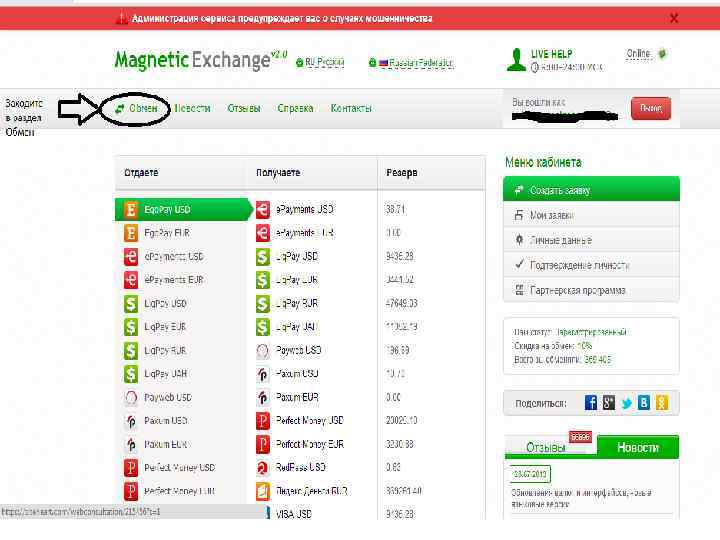The height and width of the screenshot is (540, 720).
Task: Share on VKontakte
Action: (x=644, y=403)
